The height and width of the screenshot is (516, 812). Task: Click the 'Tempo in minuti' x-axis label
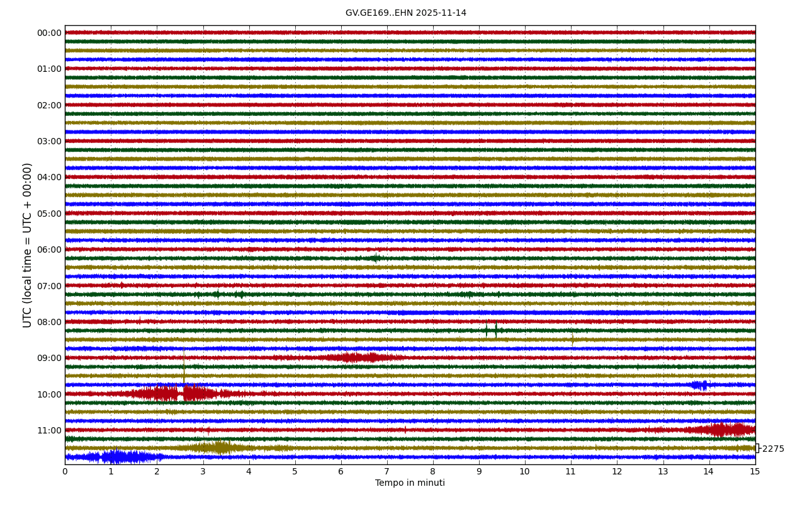click(x=410, y=483)
